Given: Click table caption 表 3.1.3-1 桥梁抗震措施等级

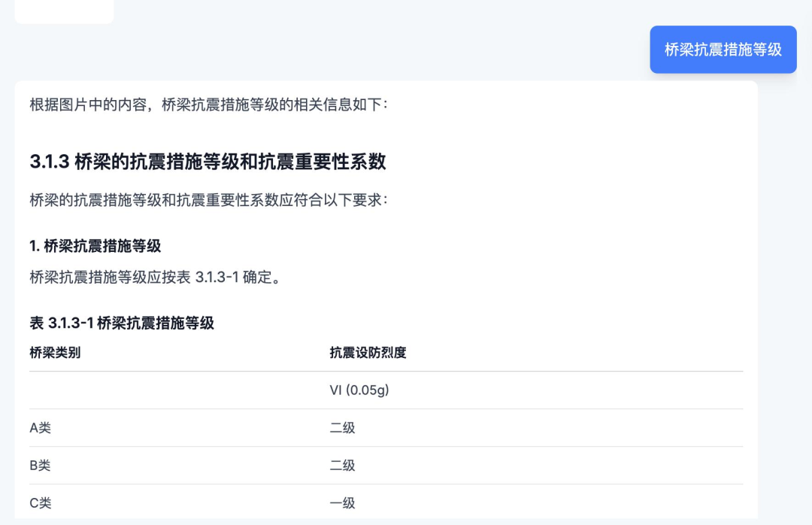Looking at the screenshot, I should [122, 323].
